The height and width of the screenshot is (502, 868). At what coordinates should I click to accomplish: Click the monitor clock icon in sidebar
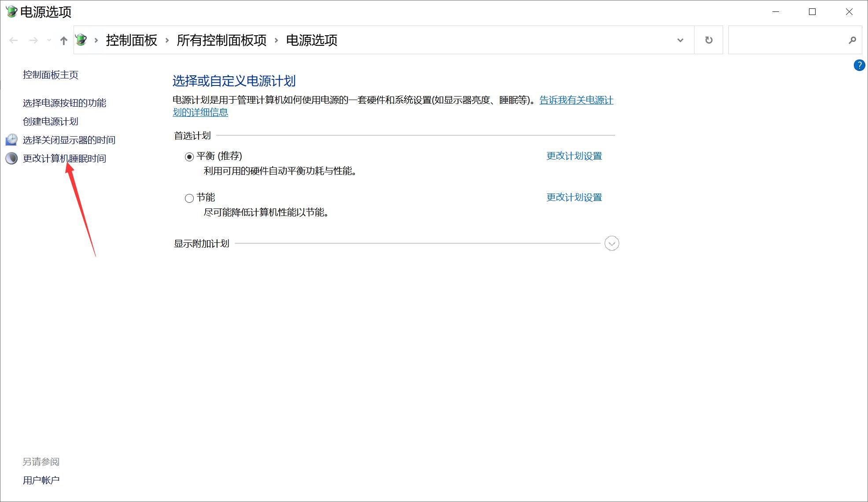pos(11,140)
